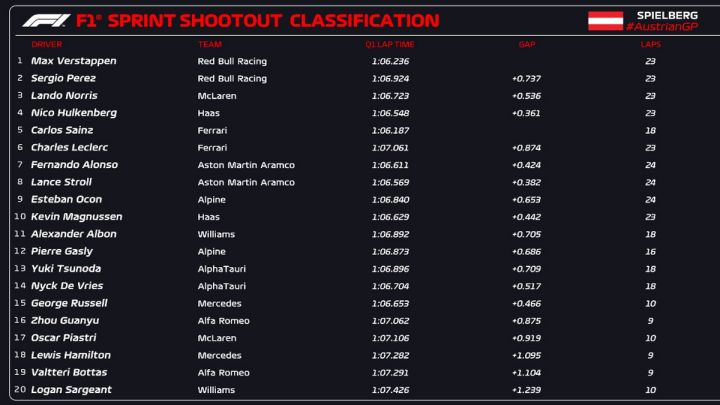The image size is (720, 405).
Task: Click Carlos Sainz's name
Action: [62, 130]
